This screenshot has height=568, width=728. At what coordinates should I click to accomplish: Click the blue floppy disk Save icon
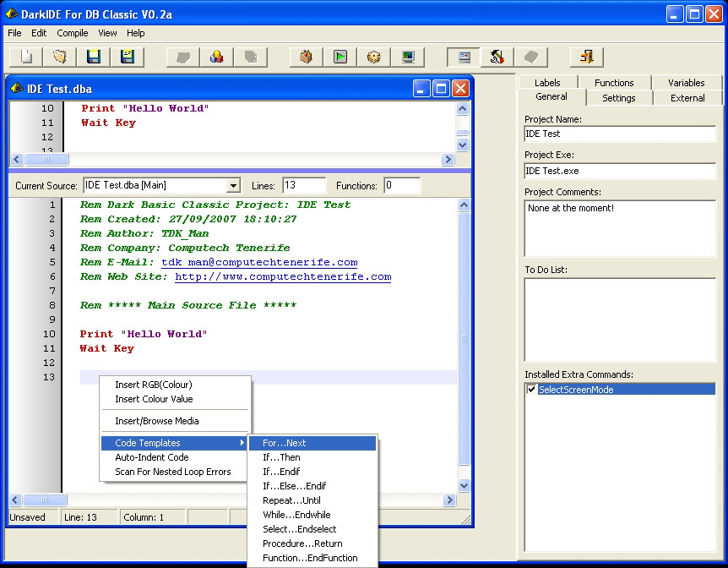coord(94,57)
